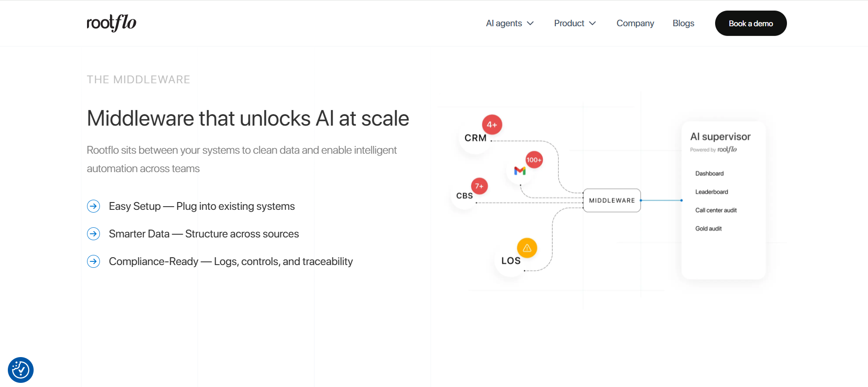Click the arrow icon beside Compliance-Ready

coord(93,261)
